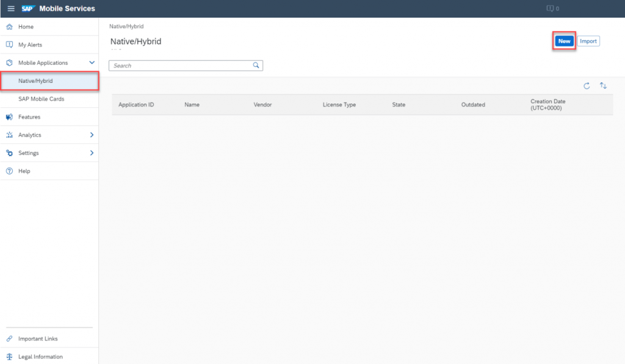Viewport: 625px width, 364px height.
Task: Open the Features page
Action: [x=49, y=116]
